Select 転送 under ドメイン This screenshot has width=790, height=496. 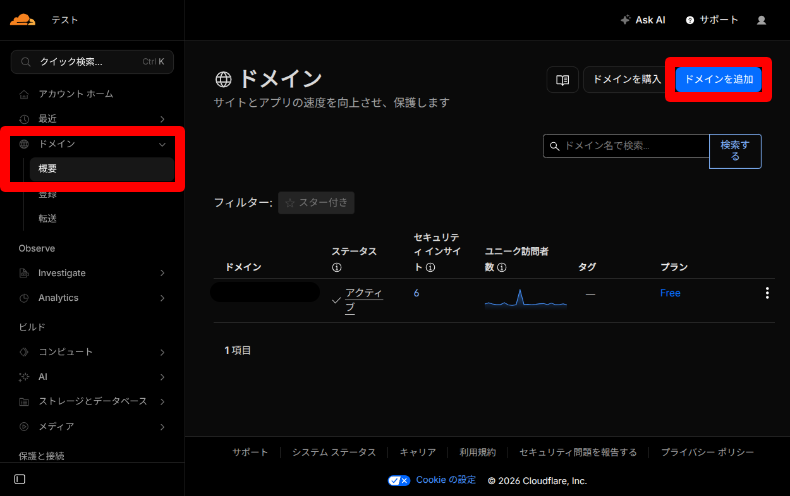(47, 218)
